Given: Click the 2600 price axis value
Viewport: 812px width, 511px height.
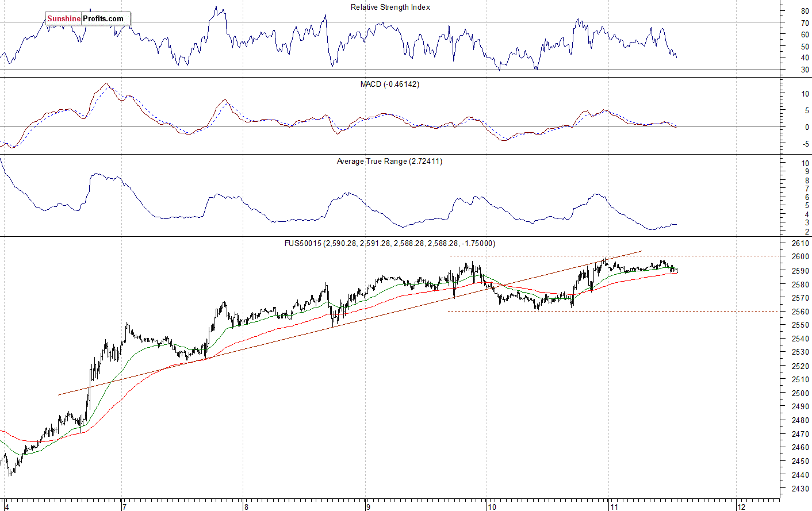Looking at the screenshot, I should [x=800, y=257].
